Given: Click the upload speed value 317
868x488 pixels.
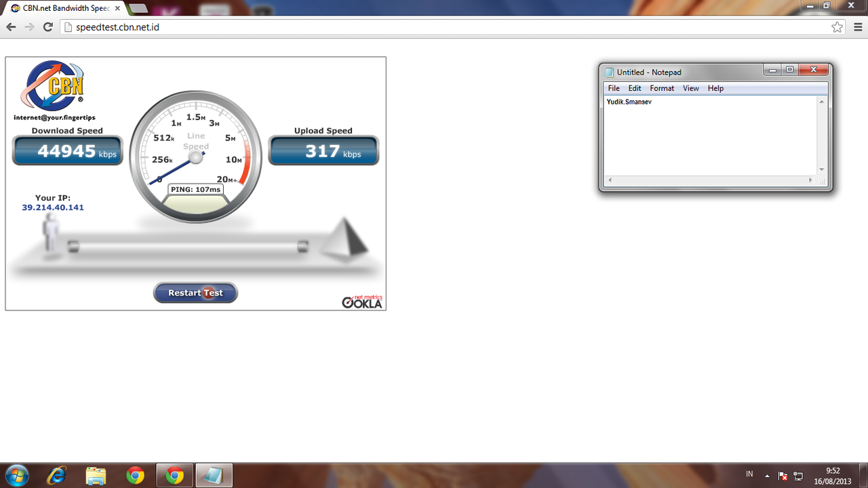Looking at the screenshot, I should coord(322,150).
